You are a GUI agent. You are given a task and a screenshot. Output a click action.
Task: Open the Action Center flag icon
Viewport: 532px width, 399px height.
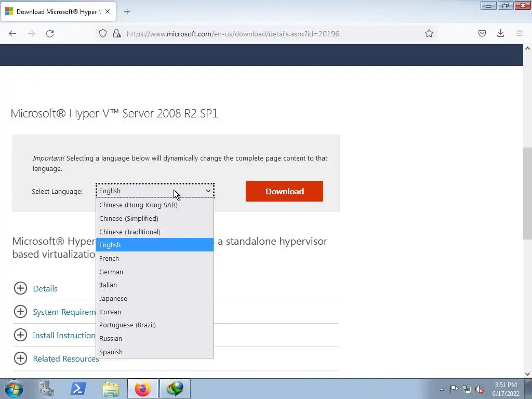pyautogui.click(x=454, y=389)
